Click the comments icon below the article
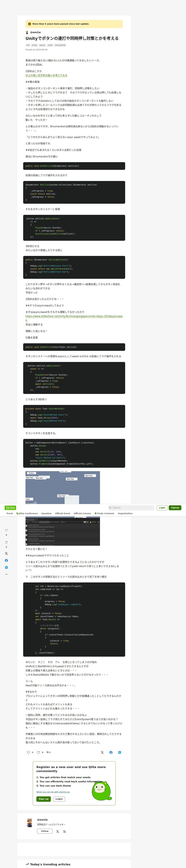186x868 pixels. click(48, 752)
